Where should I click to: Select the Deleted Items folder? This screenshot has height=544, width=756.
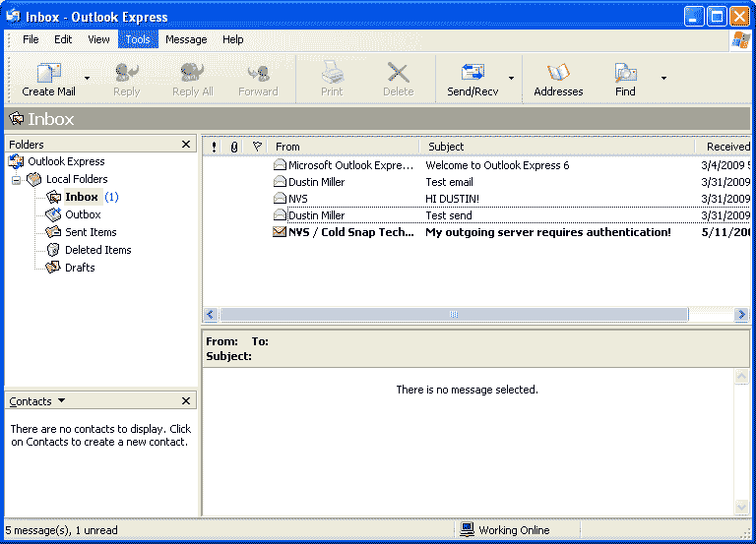(x=97, y=250)
